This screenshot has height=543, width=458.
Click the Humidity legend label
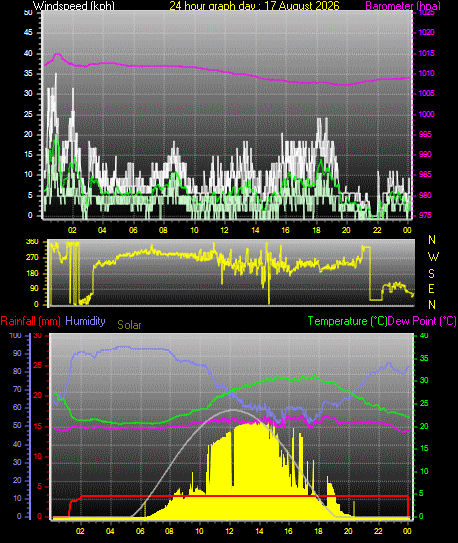85,321
